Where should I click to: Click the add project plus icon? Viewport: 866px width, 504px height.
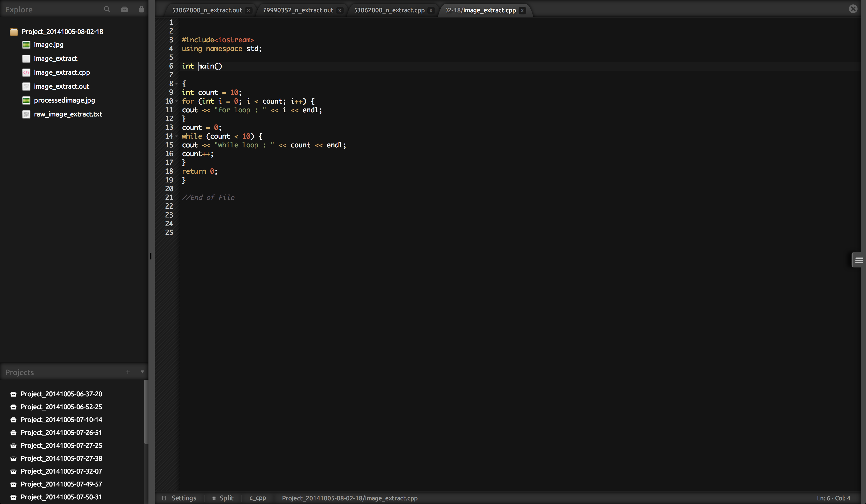[128, 372]
